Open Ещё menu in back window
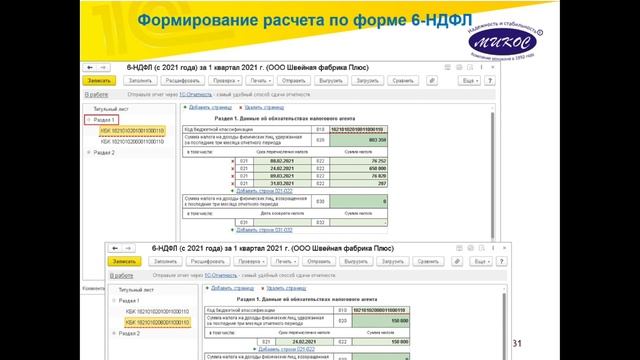Image resolution: width=640 pixels, height=360 pixels. (470, 80)
